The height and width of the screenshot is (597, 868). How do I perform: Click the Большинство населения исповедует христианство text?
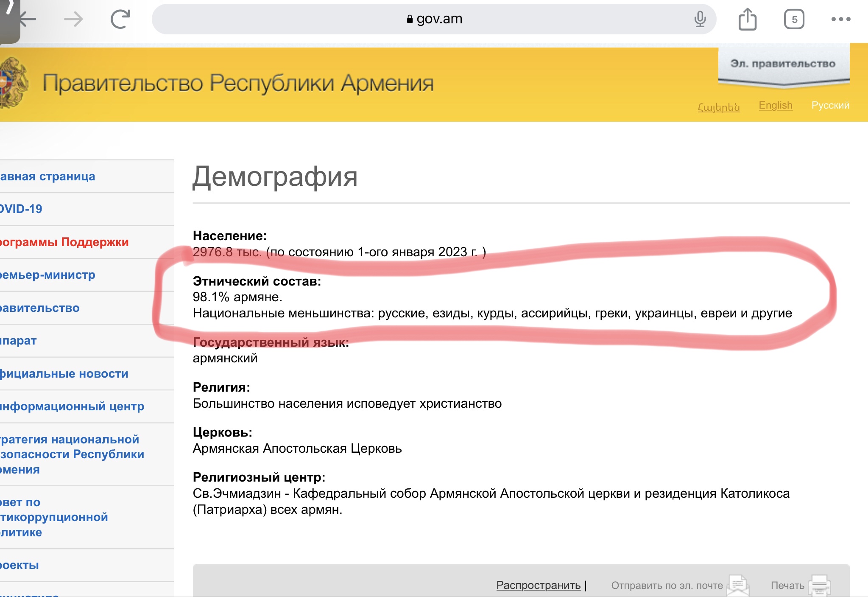347,404
